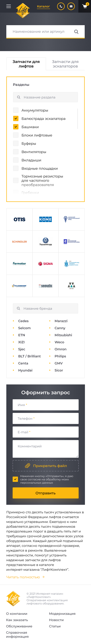Click the Прикрепить файл button
Screen dimensions: 91x644
pos(45,466)
